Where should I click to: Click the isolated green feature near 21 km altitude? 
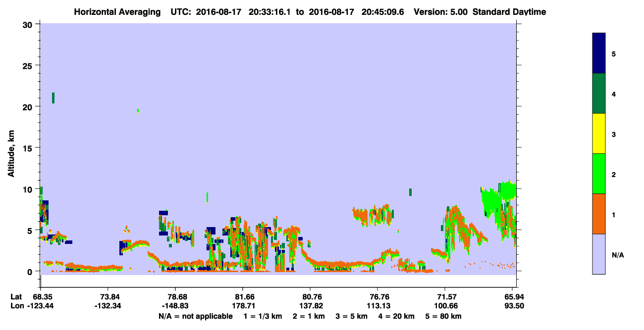53,98
